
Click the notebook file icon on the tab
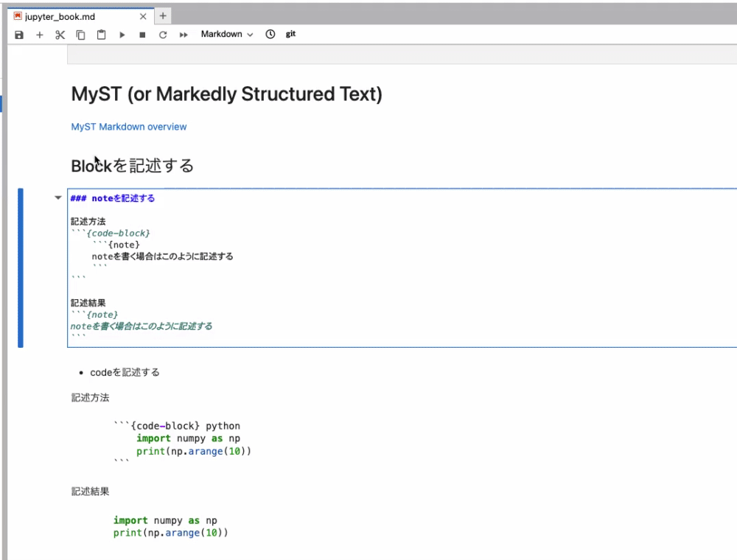pos(18,16)
